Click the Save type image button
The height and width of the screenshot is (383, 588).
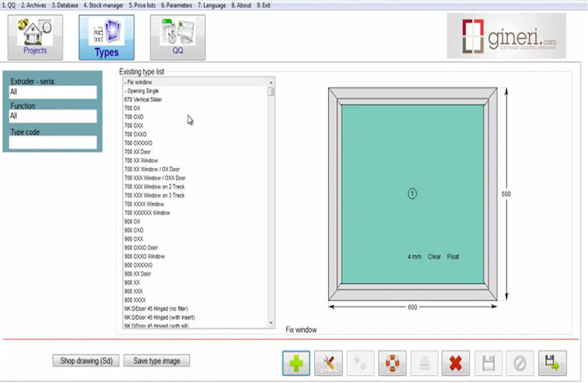157,361
